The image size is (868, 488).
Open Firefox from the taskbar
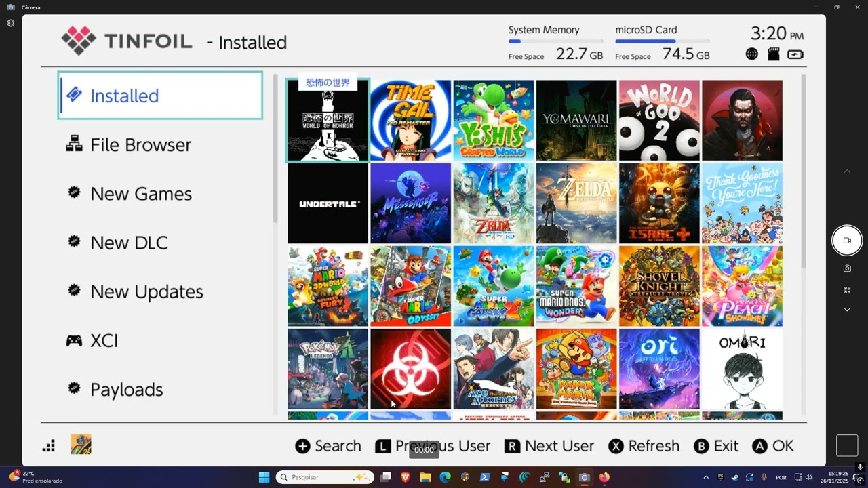604,477
